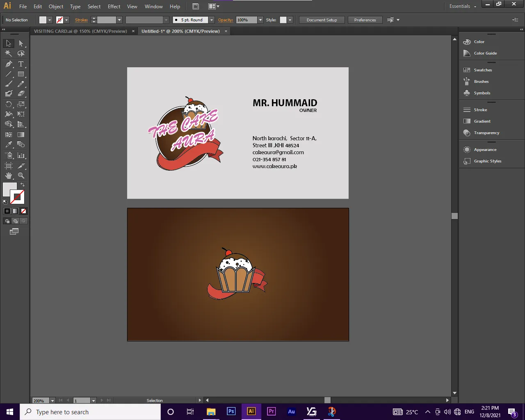Select the Symbol Sprayer tool

(x=9, y=155)
